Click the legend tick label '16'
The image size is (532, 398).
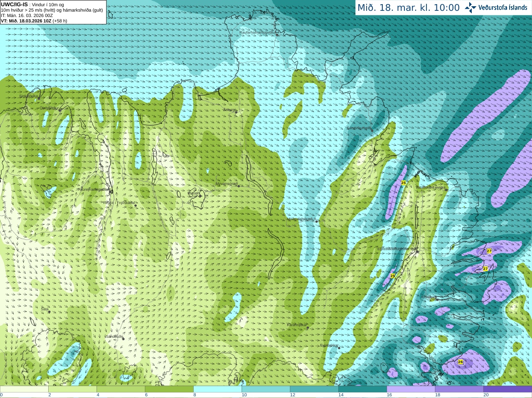(x=389, y=395)
